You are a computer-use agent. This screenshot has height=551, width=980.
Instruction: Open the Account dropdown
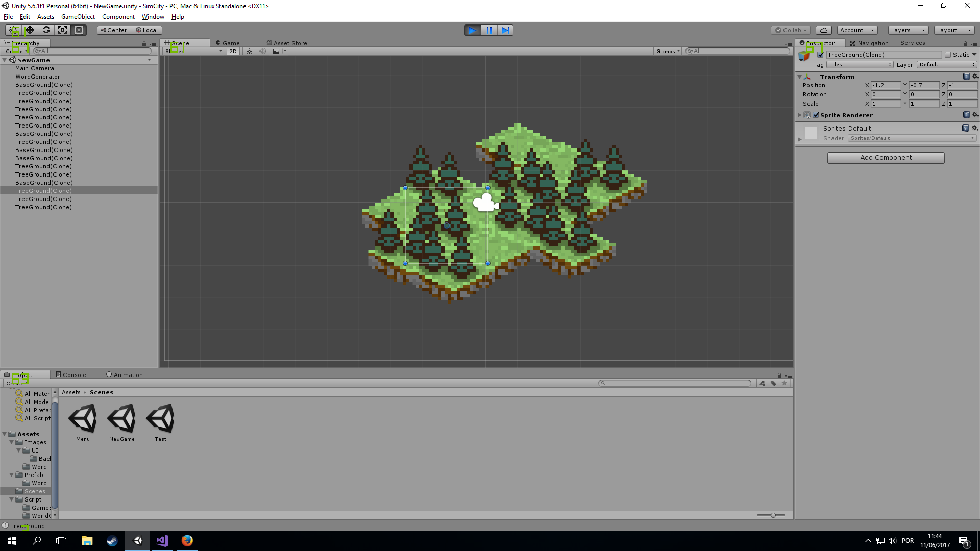click(857, 30)
